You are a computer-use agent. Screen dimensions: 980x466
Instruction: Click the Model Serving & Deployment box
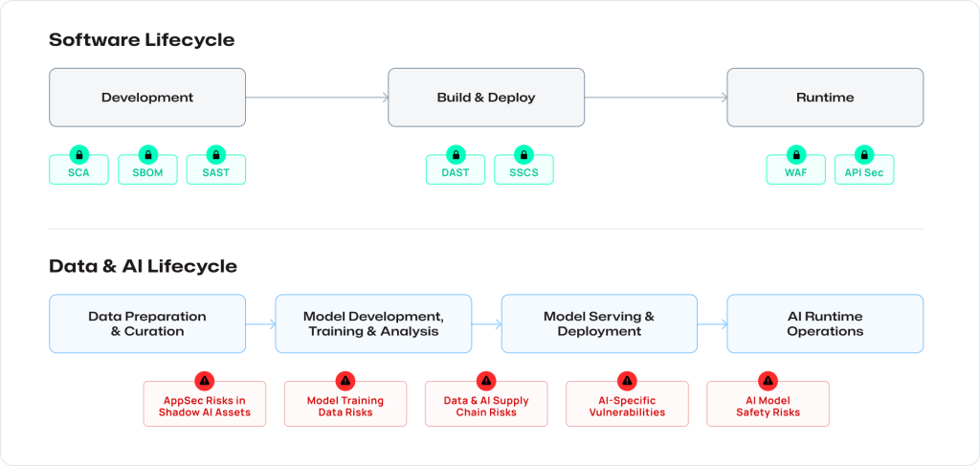(x=599, y=323)
